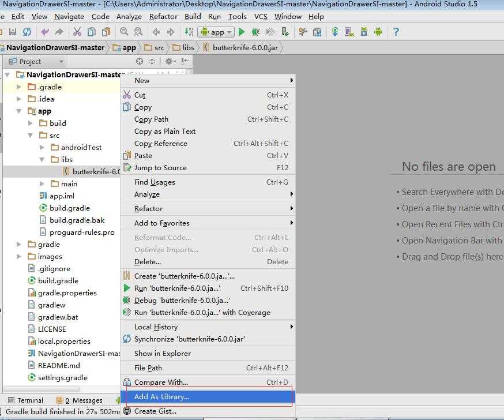
Task: Expand the images folder
Action: click(18, 256)
